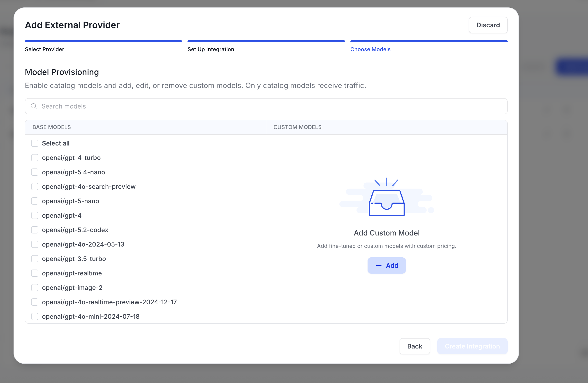Select openai/gpt-5-nano checkbox
This screenshot has height=383, width=588.
click(35, 201)
